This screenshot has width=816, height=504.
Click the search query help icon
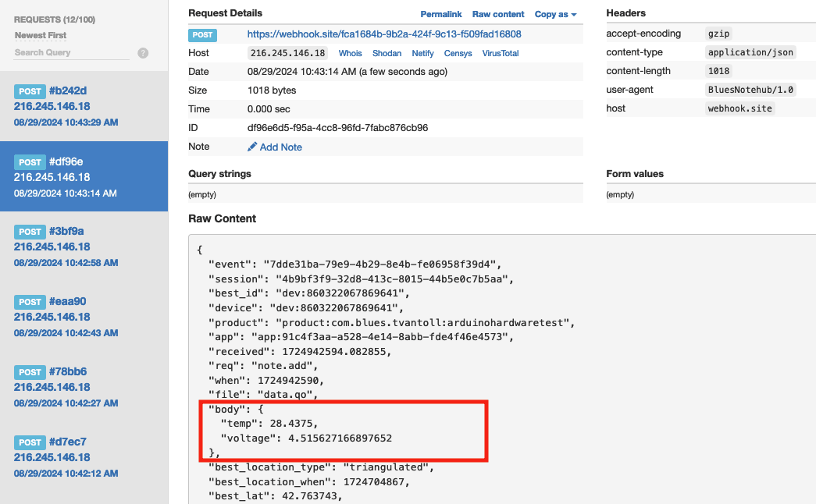pyautogui.click(x=143, y=53)
